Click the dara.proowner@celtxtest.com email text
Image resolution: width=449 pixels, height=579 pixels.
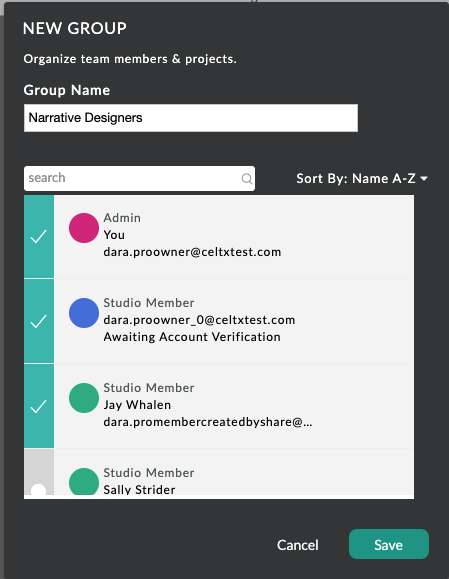pos(192,252)
